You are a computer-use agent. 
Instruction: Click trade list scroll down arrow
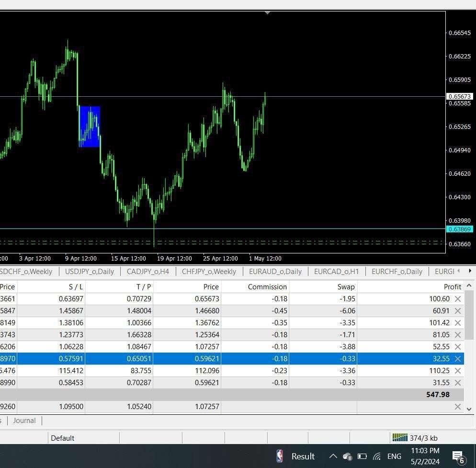coord(469,409)
